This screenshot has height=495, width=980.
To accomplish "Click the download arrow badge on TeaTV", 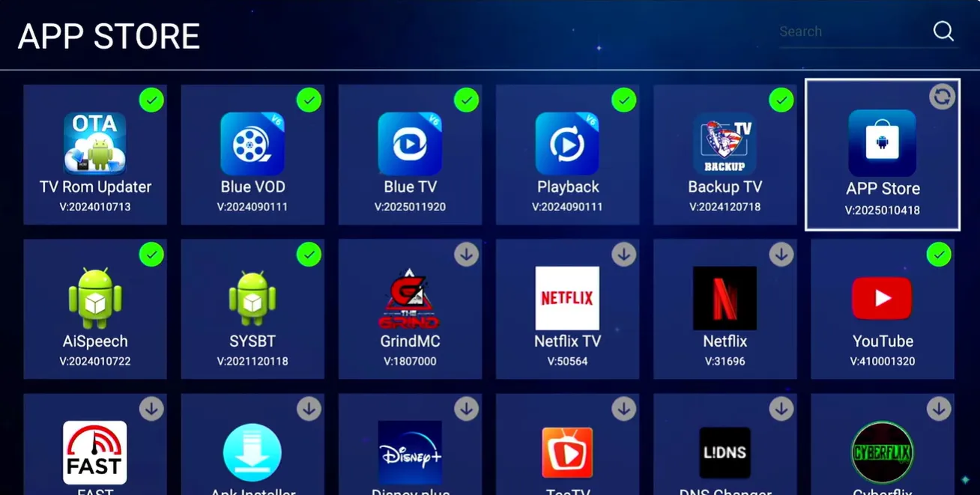I will click(x=623, y=409).
